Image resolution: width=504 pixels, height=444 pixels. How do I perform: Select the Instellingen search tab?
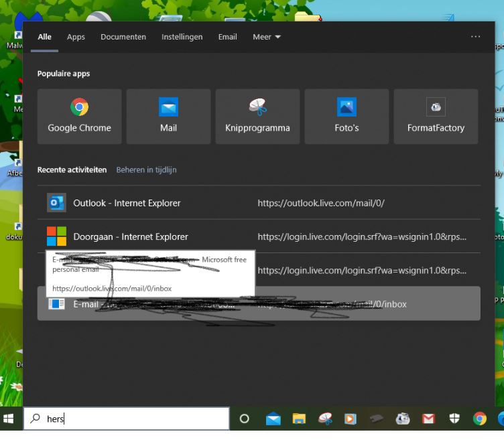182,37
